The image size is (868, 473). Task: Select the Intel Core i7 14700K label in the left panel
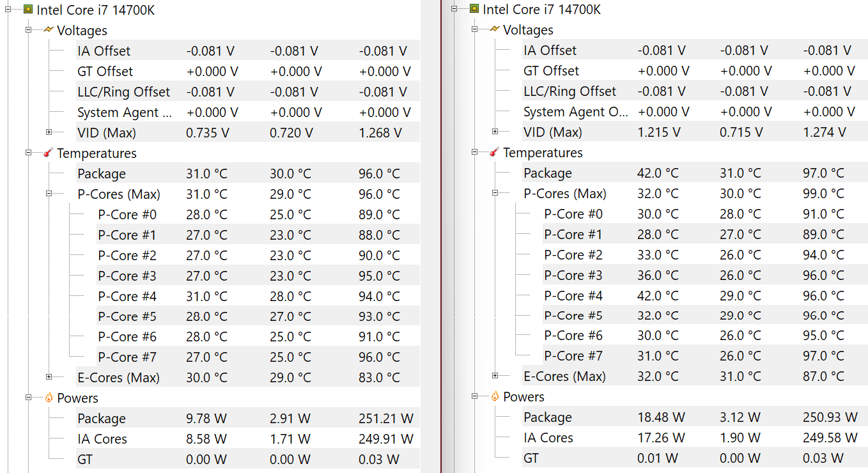click(x=95, y=10)
